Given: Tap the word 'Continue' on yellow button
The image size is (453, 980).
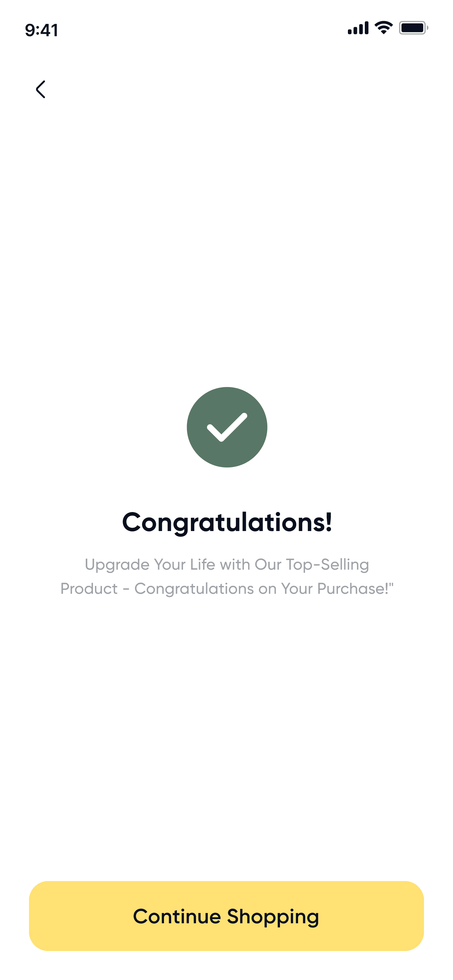Looking at the screenshot, I should tap(177, 916).
